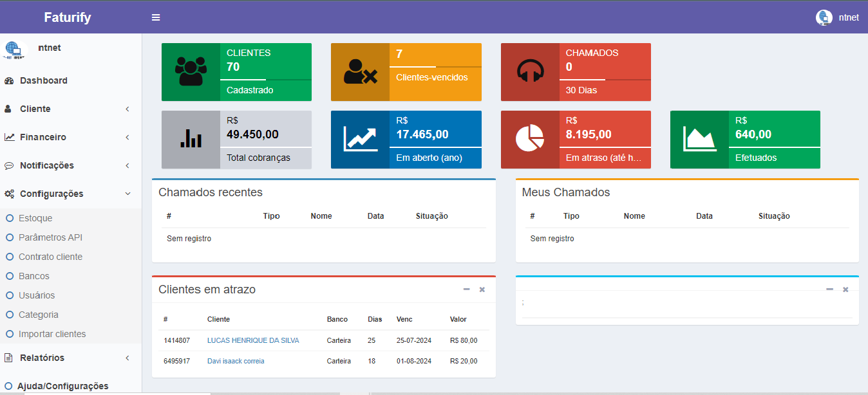
Task: Open the Dashboard menu item
Action: (x=44, y=80)
